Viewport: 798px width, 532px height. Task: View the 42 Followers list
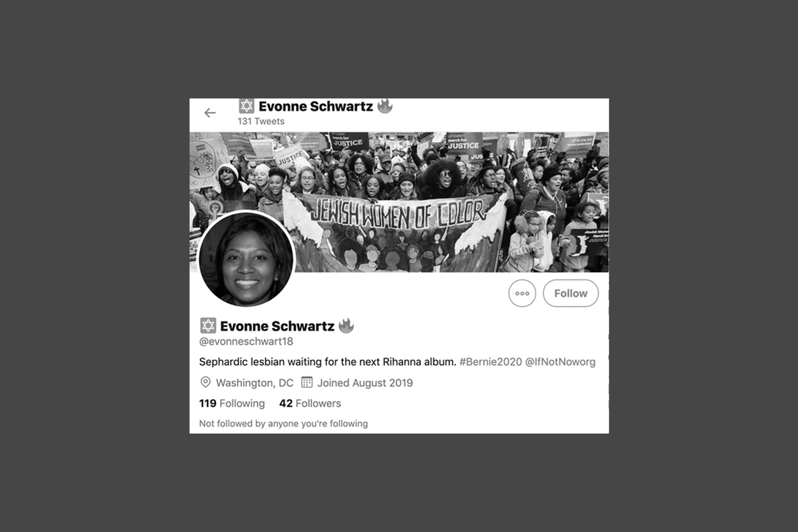(x=310, y=403)
